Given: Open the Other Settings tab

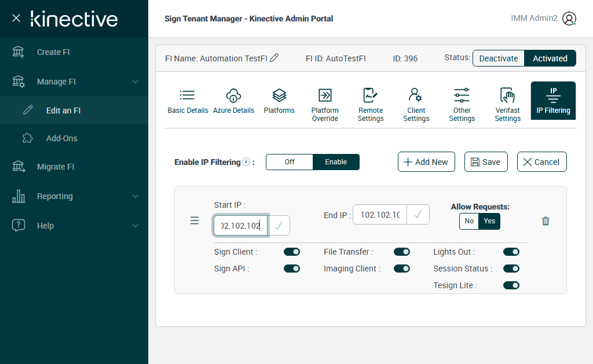Looking at the screenshot, I should (462, 105).
